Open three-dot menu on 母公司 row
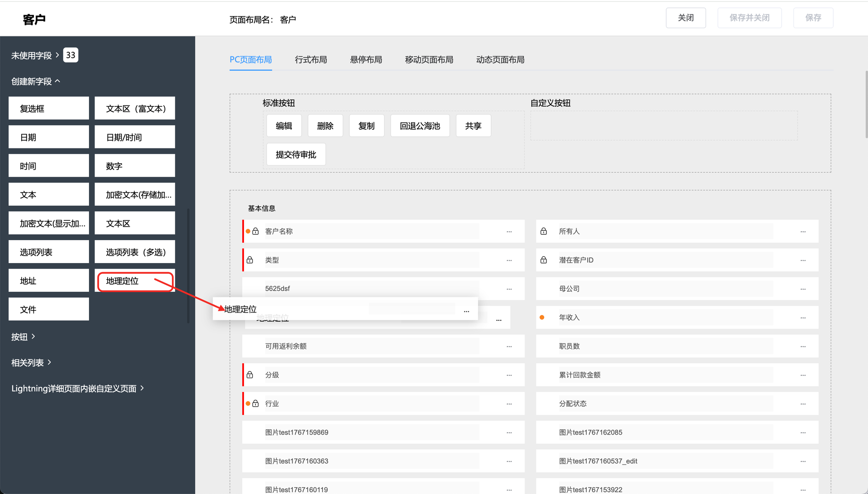The width and height of the screenshot is (868, 494). pyautogui.click(x=803, y=289)
